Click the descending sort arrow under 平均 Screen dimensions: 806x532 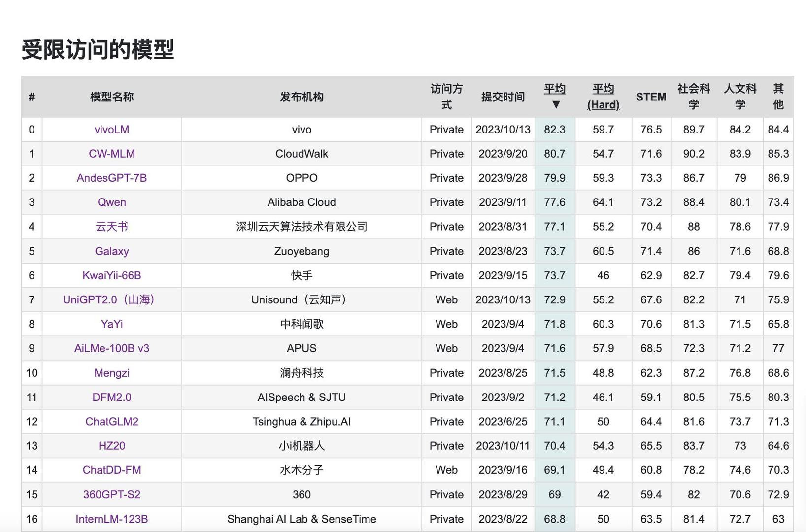coord(555,104)
